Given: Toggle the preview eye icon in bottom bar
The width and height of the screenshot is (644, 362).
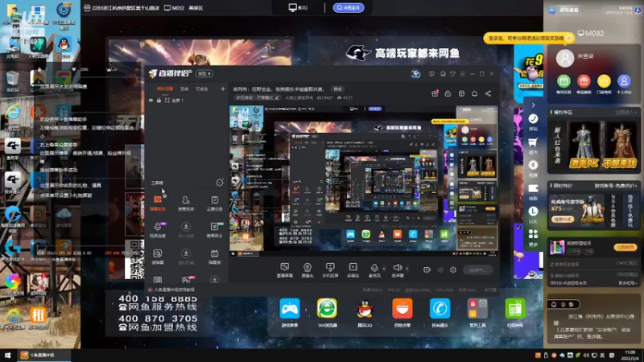Looking at the screenshot, I should click(440, 269).
